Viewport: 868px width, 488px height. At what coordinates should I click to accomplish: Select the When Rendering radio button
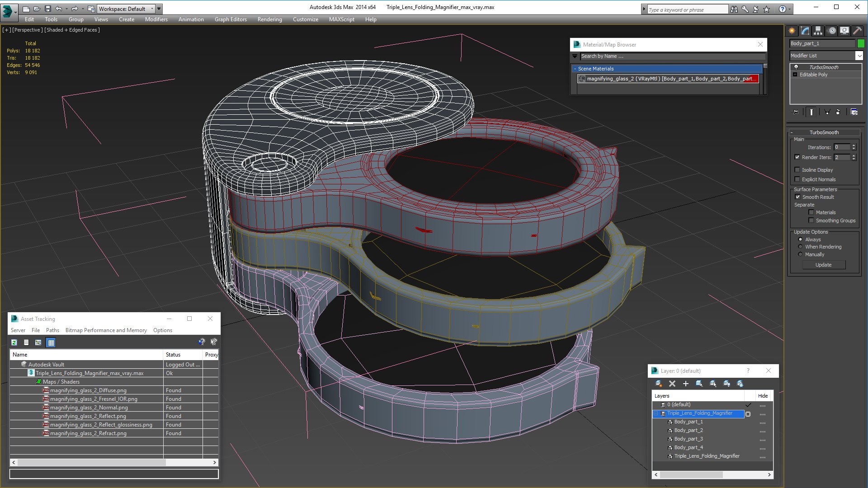pos(801,247)
